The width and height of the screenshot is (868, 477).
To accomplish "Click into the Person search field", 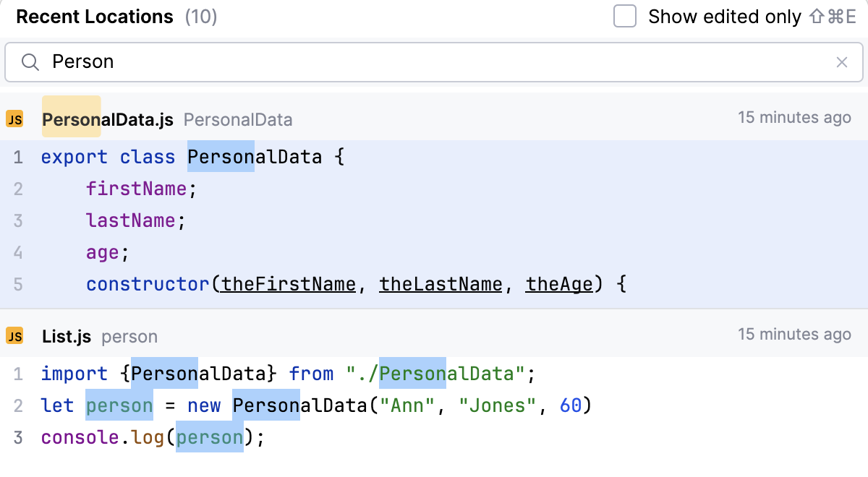I will (x=434, y=62).
